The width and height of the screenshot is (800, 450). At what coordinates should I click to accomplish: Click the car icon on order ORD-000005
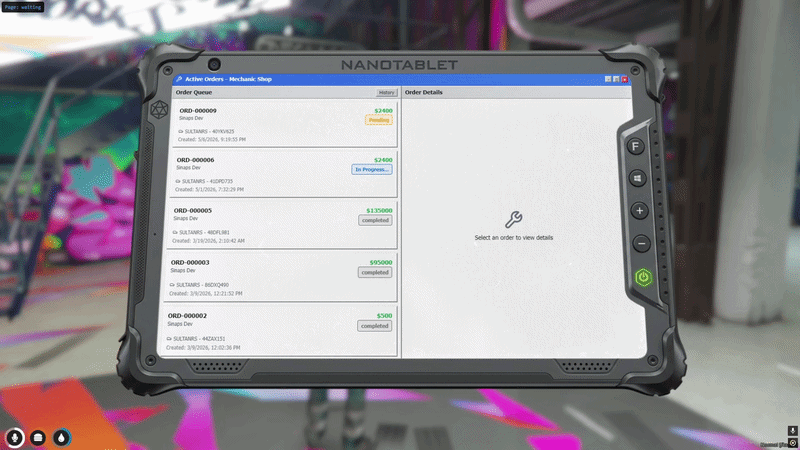pyautogui.click(x=175, y=233)
